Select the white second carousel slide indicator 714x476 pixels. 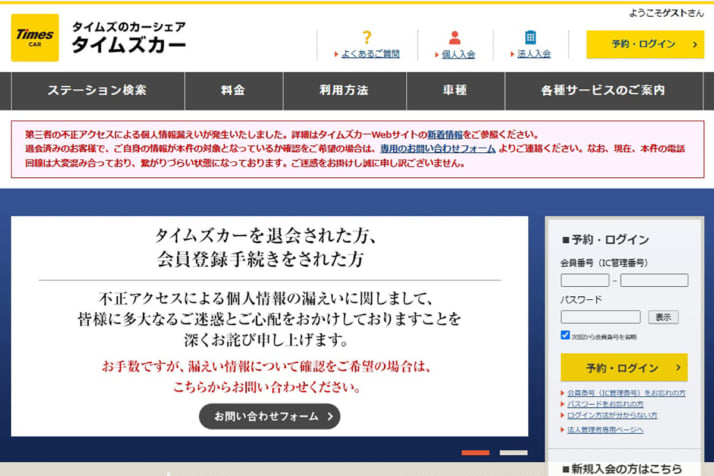click(513, 452)
